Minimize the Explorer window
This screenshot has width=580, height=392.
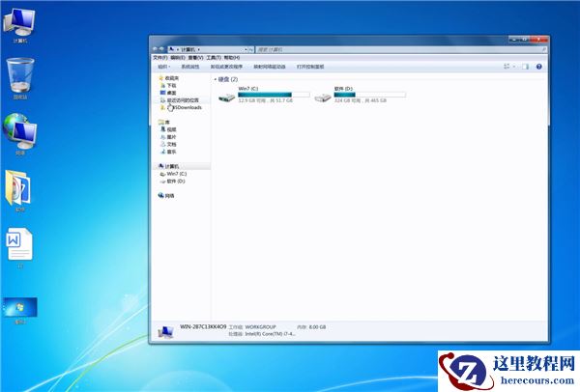(x=514, y=39)
